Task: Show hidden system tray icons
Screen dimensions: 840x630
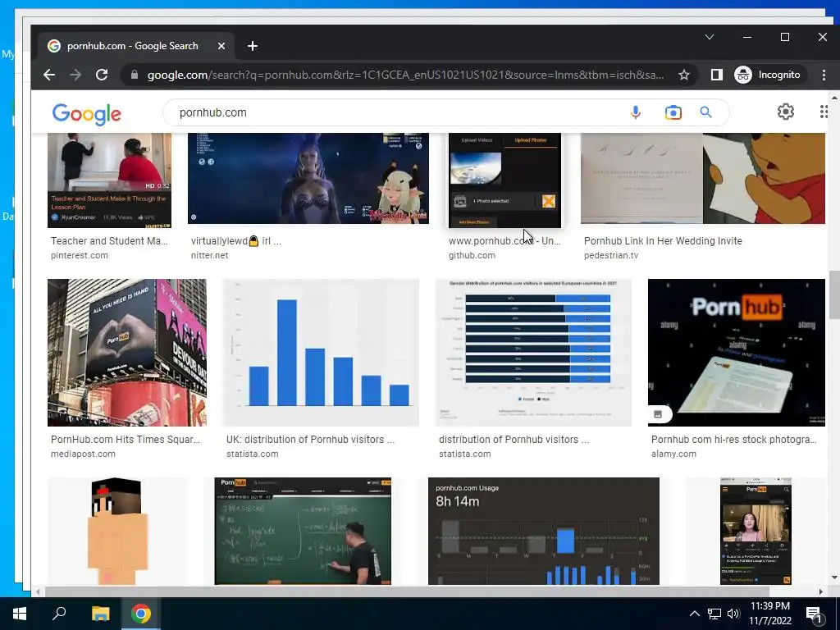Action: click(x=694, y=614)
